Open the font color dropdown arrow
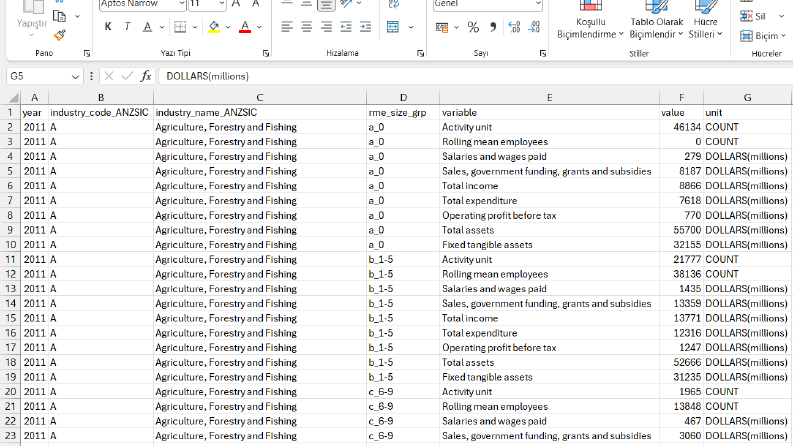The width and height of the screenshot is (793, 446). [x=259, y=27]
